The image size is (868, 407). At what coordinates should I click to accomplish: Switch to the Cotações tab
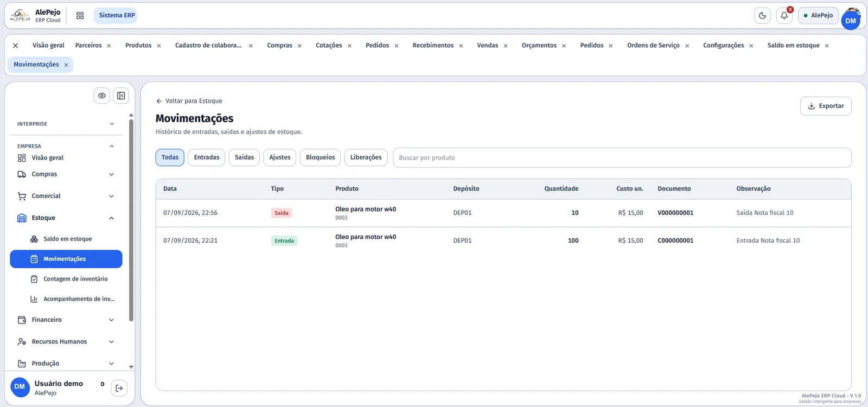[329, 46]
